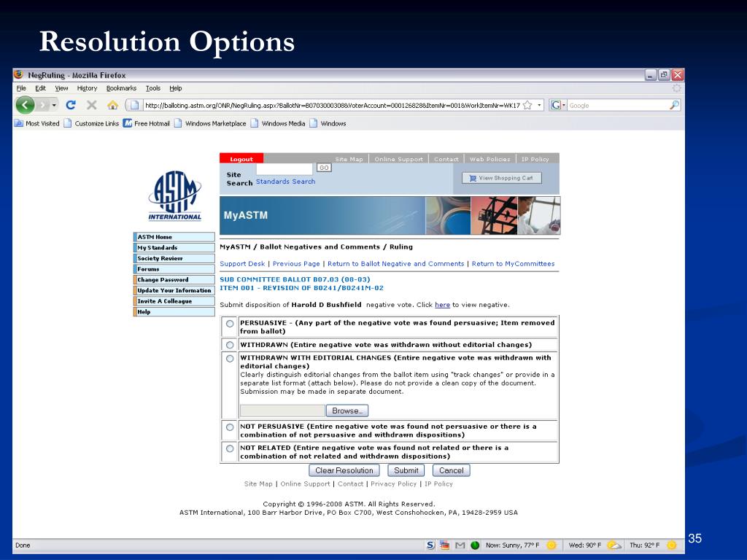
Task: Click the S icon in the status bar
Action: [x=430, y=545]
